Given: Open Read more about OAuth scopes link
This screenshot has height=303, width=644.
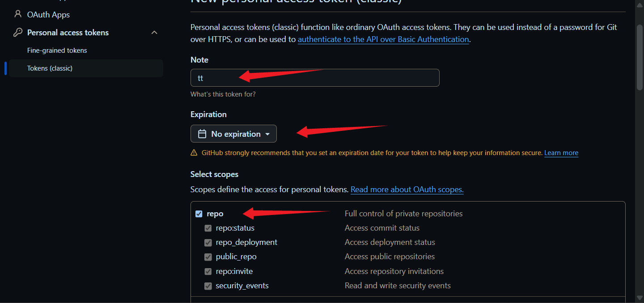Looking at the screenshot, I should point(407,189).
